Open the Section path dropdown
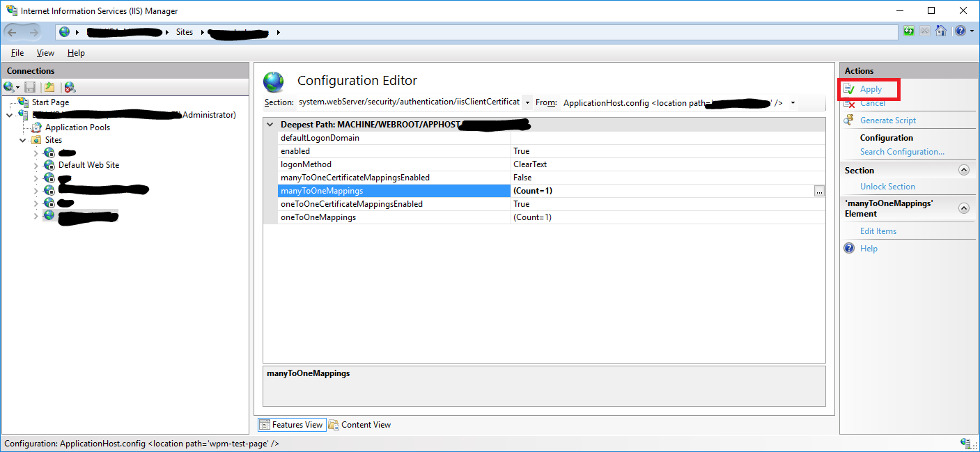The width and height of the screenshot is (980, 452). tap(527, 102)
